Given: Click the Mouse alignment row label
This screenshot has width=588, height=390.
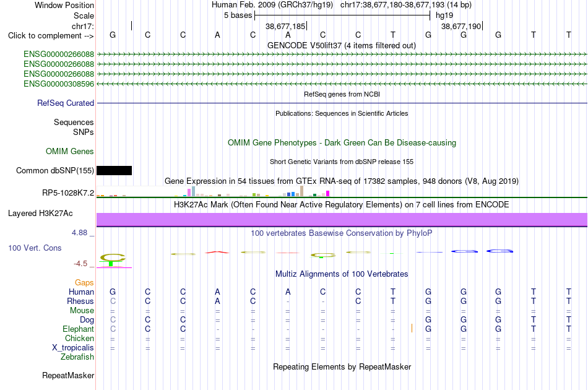Looking at the screenshot, I should pos(82,311).
